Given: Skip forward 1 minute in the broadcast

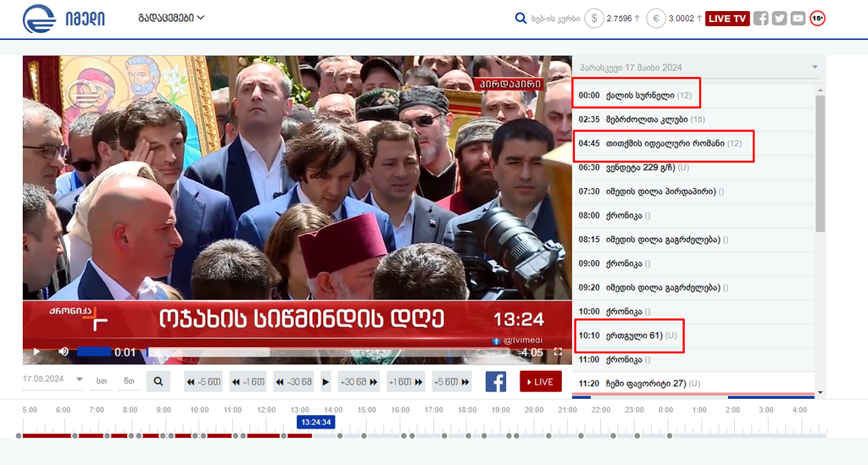Looking at the screenshot, I should tap(406, 381).
